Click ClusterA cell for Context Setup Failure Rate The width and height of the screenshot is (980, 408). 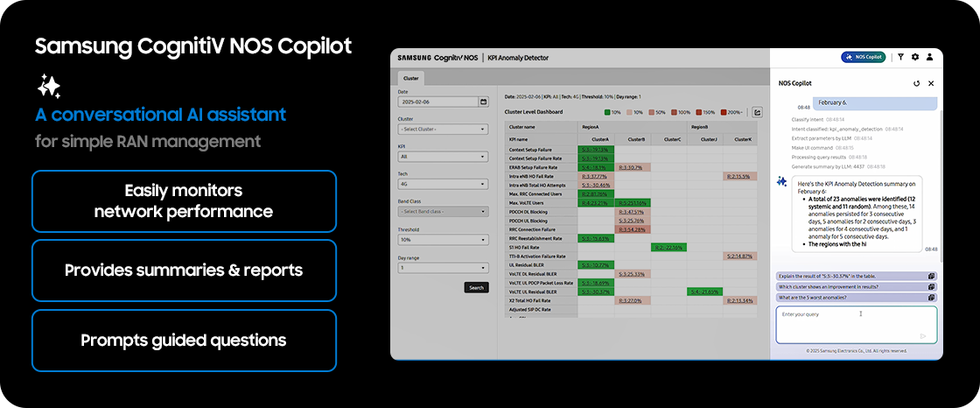click(x=596, y=158)
